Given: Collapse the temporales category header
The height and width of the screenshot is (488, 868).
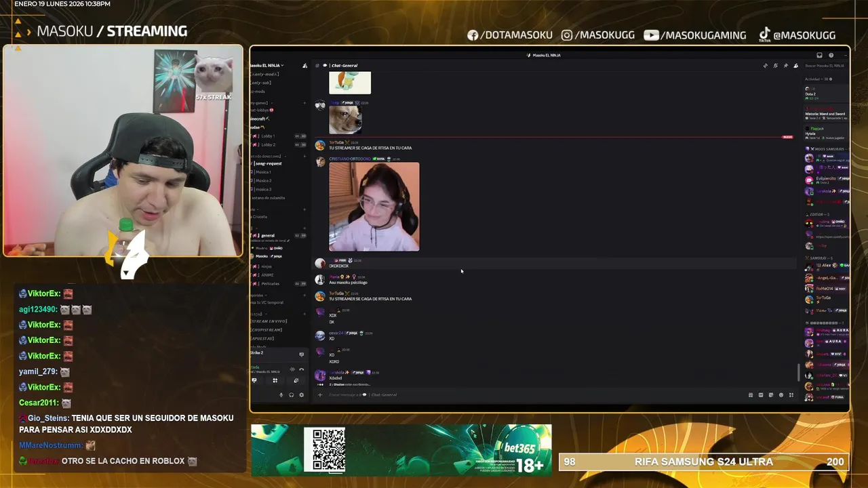Looking at the screenshot, I should tap(258, 296).
